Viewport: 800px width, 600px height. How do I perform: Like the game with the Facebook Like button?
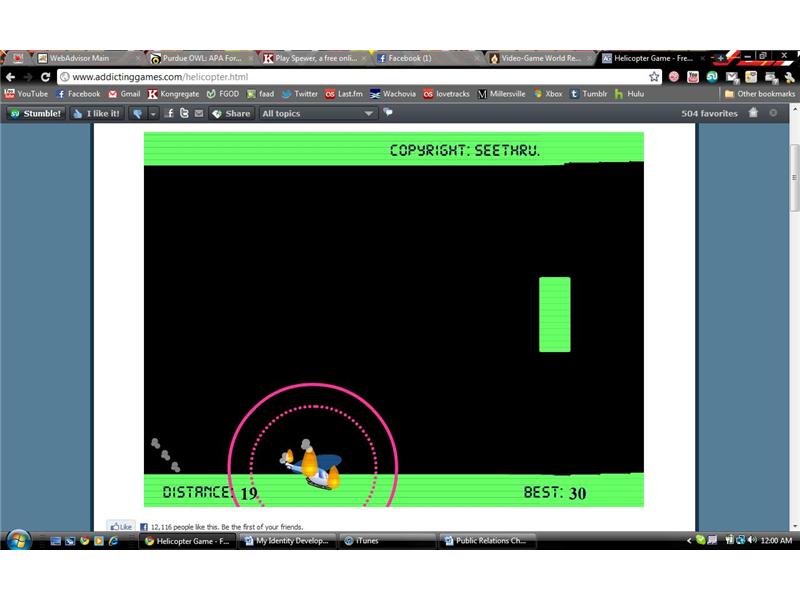(x=120, y=526)
